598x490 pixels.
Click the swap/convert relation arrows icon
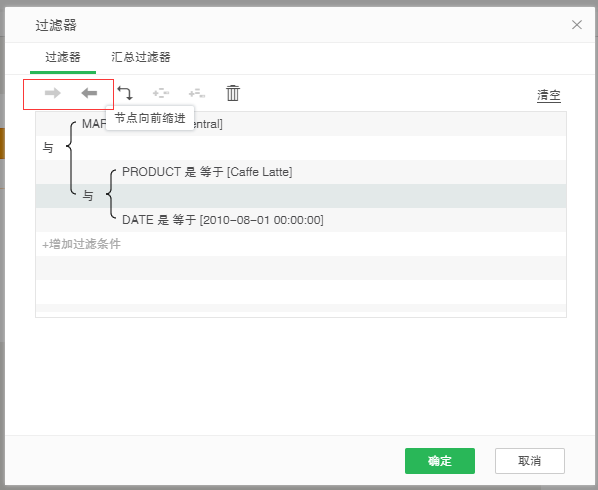[x=125, y=93]
